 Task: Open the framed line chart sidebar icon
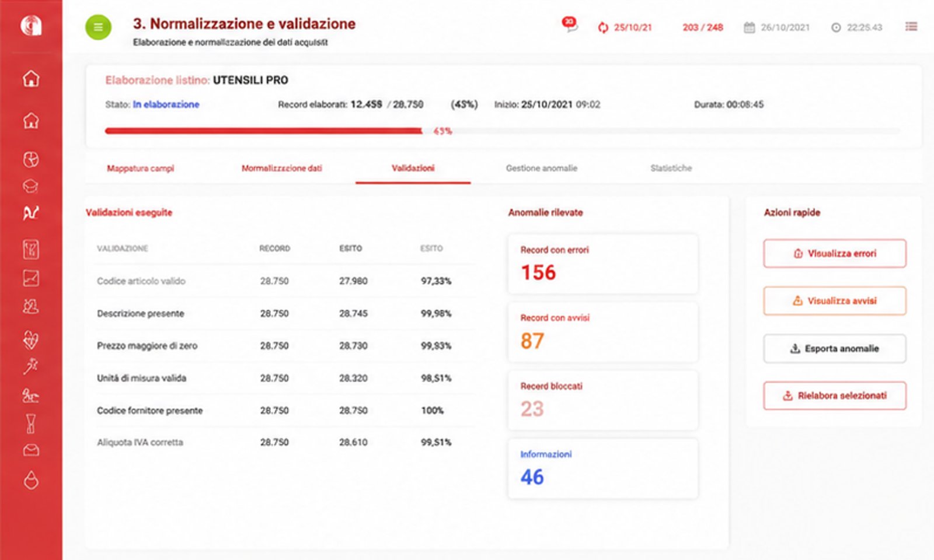pos(31,278)
